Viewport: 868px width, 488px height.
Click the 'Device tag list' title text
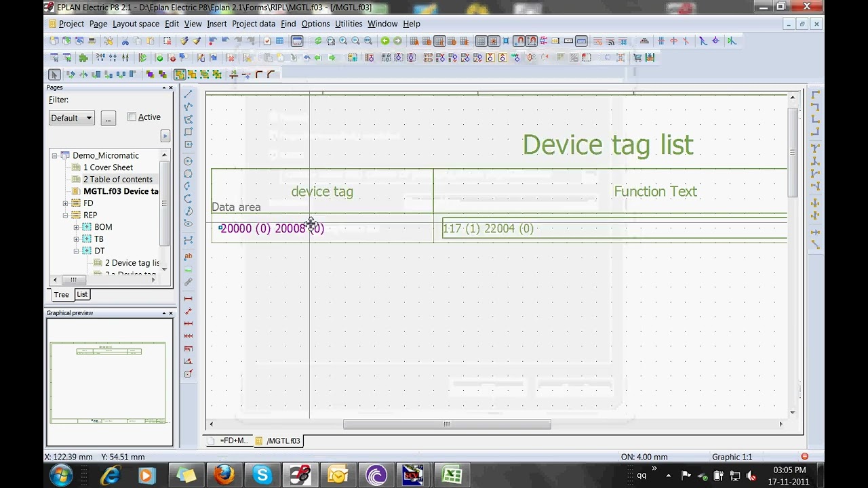(608, 144)
